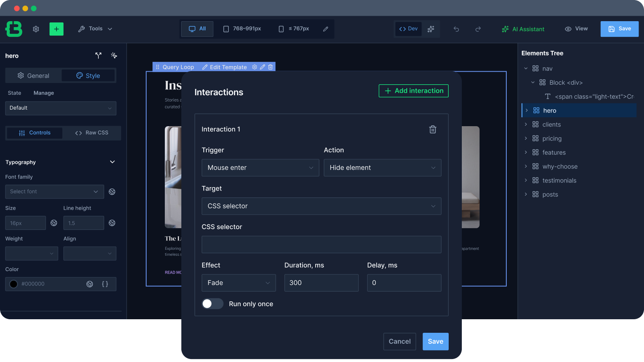Image resolution: width=644 pixels, height=362 pixels.
Task: Select the Controls tab
Action: pyautogui.click(x=35, y=133)
